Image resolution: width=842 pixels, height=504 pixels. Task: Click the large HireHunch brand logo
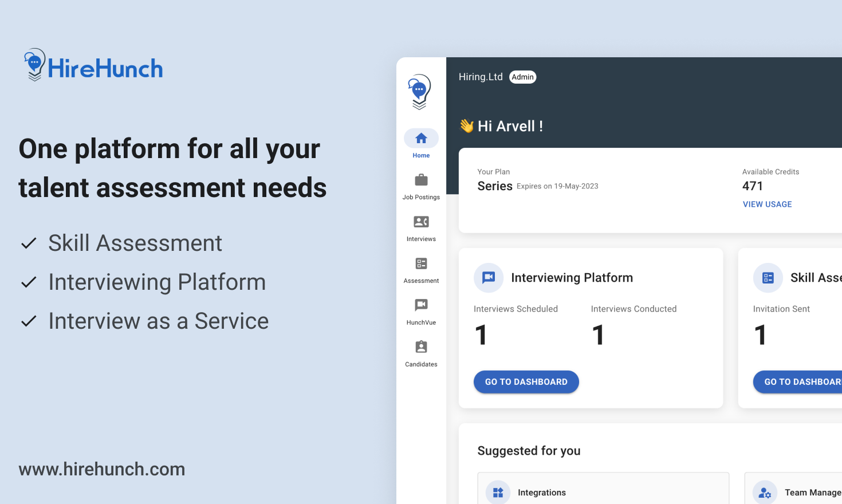(x=93, y=65)
